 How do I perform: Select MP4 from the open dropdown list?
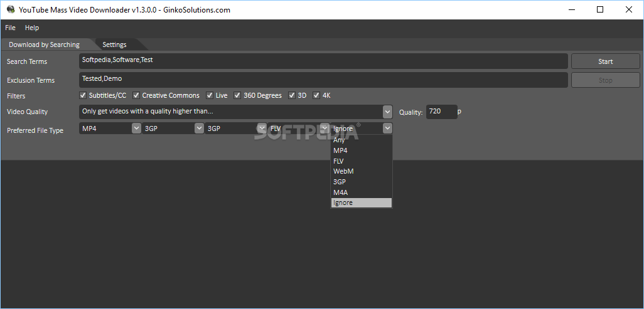[362, 150]
